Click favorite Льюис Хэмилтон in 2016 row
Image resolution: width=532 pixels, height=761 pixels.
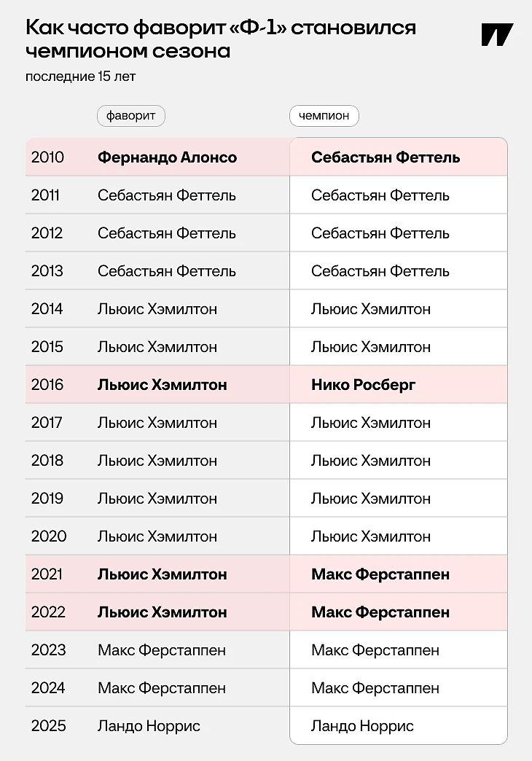(162, 385)
